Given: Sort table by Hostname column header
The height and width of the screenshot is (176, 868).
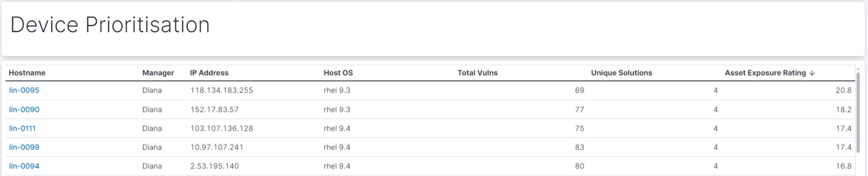Looking at the screenshot, I should pos(27,73).
